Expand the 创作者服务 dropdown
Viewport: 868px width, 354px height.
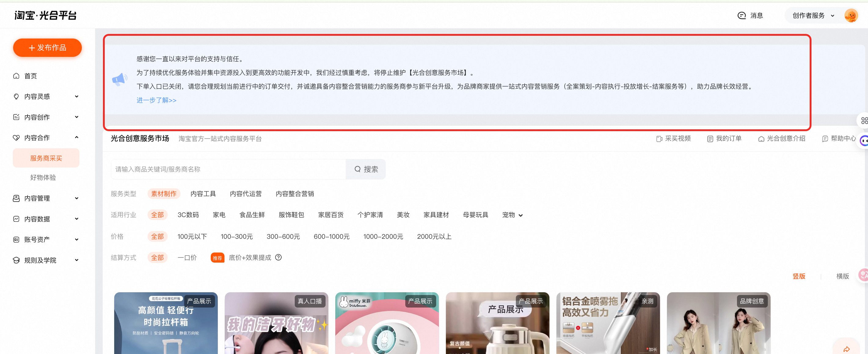pos(813,16)
